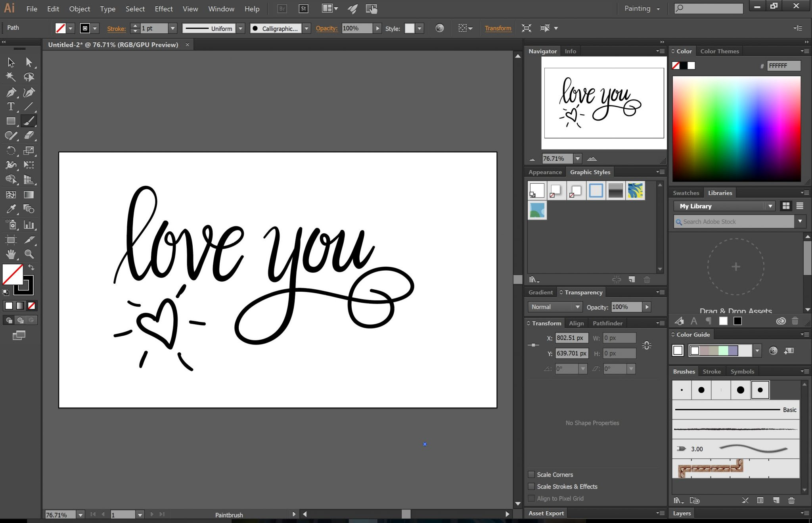Select the Pen tool

click(11, 92)
